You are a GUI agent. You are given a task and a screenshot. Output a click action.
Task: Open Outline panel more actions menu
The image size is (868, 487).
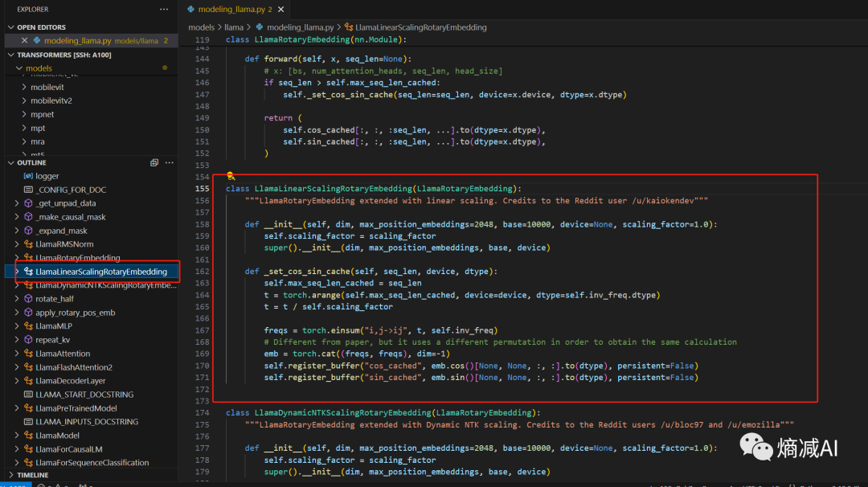[170, 162]
